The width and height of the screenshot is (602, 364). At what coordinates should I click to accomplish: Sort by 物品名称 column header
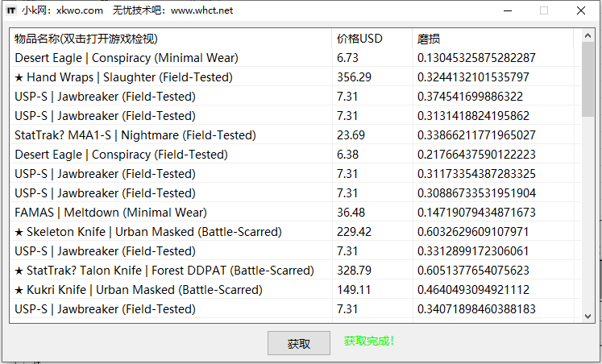pos(171,39)
